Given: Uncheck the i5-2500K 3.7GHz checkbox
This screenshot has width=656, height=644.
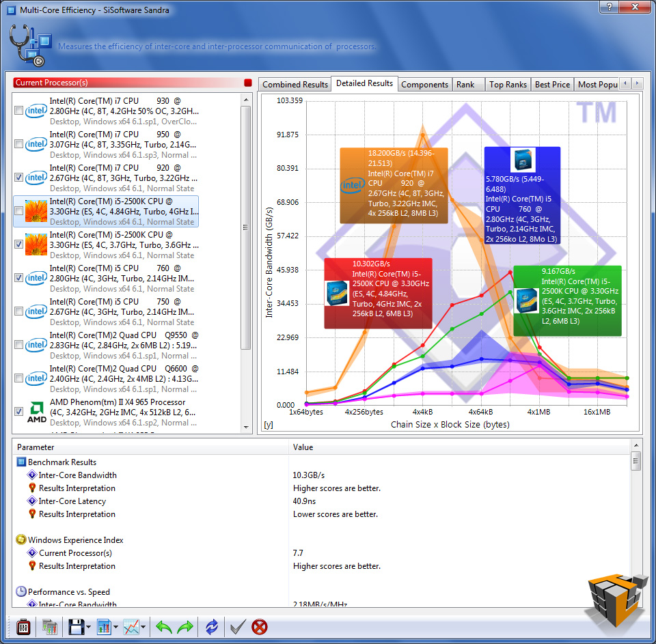Looking at the screenshot, I should (19, 244).
